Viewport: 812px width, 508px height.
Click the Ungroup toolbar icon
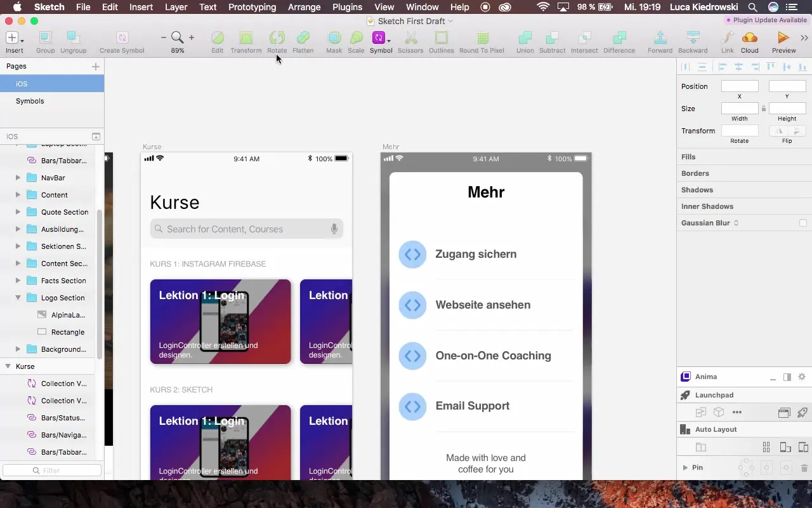74,38
